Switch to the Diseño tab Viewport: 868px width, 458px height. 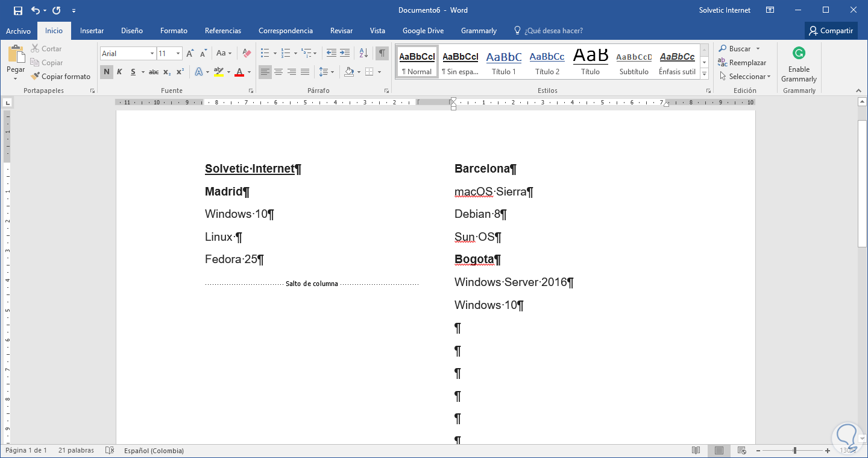132,31
